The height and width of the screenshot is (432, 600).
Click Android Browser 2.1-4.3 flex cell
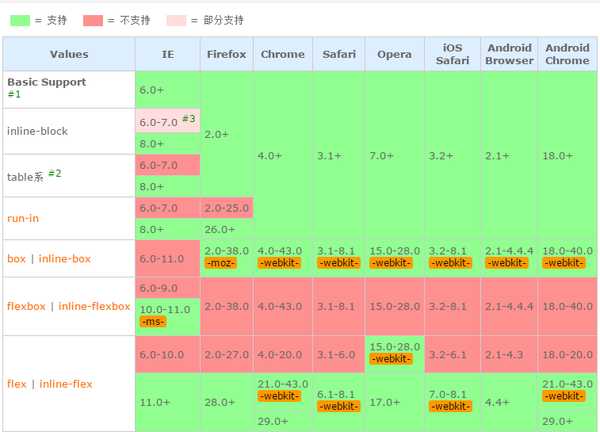[509, 354]
